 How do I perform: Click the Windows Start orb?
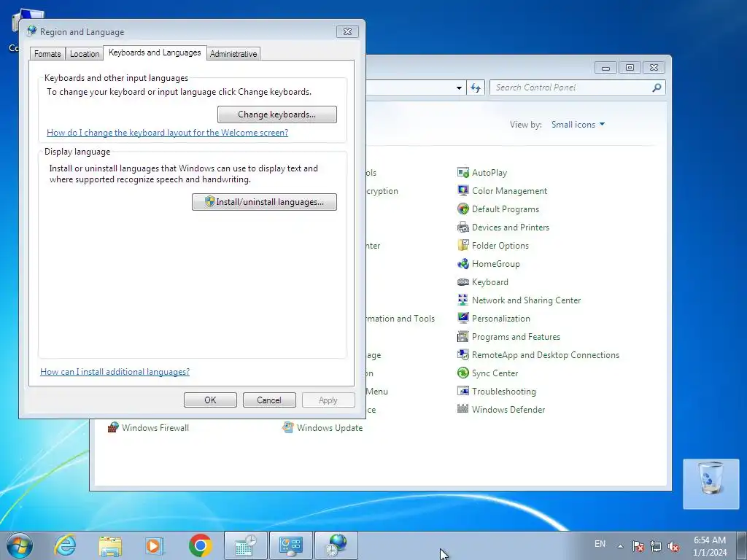[20, 545]
